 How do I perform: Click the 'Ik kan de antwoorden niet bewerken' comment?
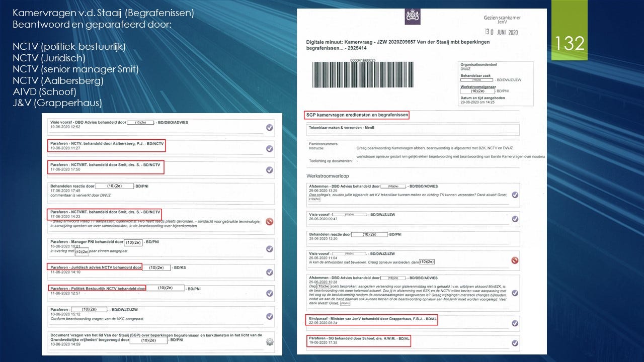372,262
